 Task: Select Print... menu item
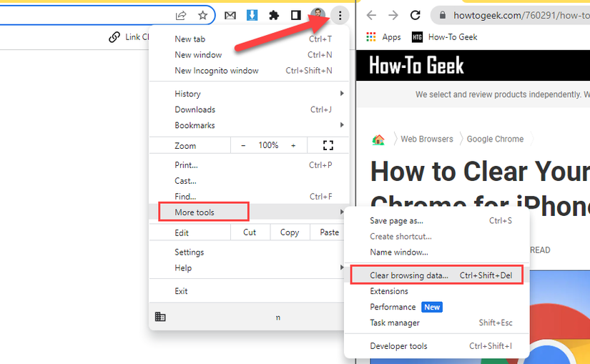[249, 165]
